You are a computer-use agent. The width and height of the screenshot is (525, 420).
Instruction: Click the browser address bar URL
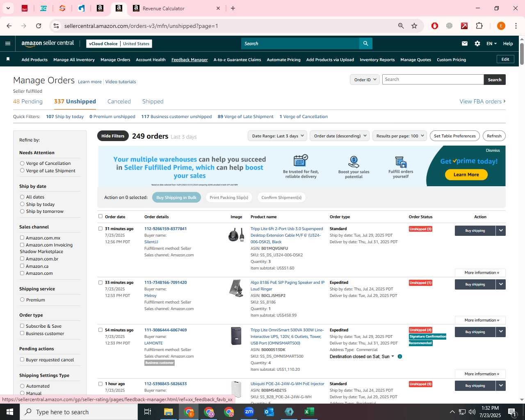pyautogui.click(x=141, y=26)
